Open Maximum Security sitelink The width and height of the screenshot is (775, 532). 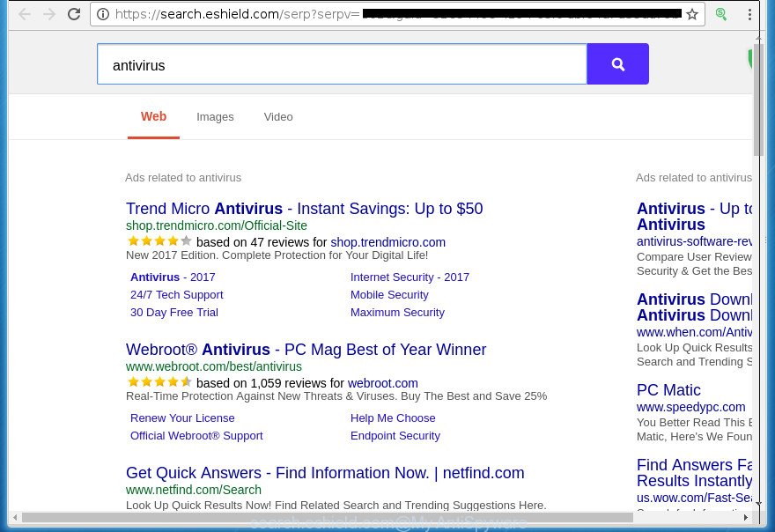[397, 313]
